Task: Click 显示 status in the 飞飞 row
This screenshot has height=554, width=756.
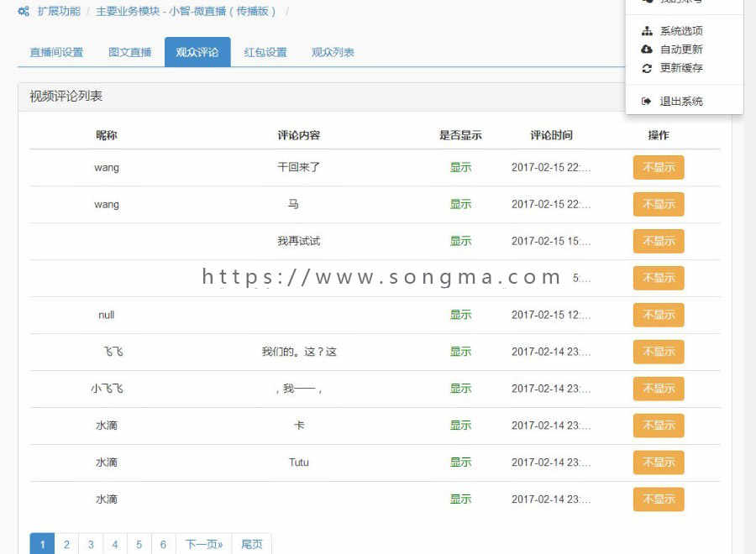Action: (460, 352)
